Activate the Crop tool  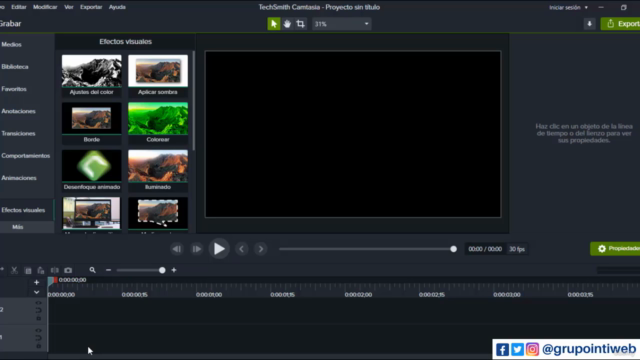click(300, 24)
